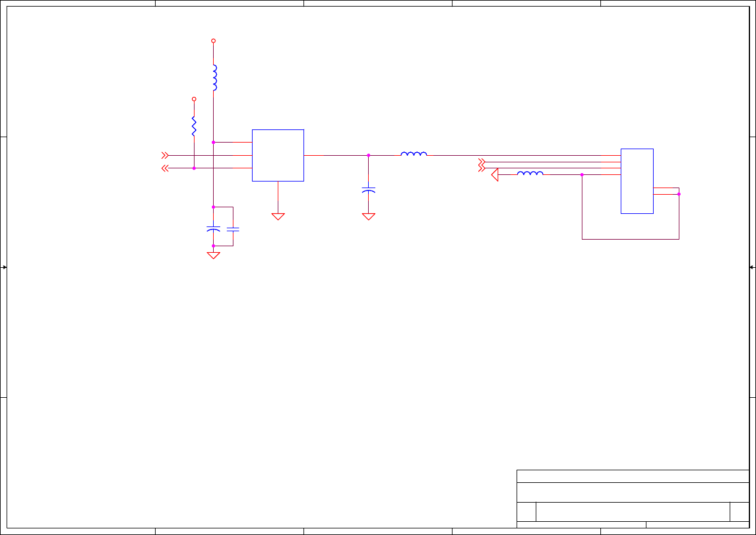Select the capacitor after the IC output
Screen dimensions: 756x535
pos(369,190)
